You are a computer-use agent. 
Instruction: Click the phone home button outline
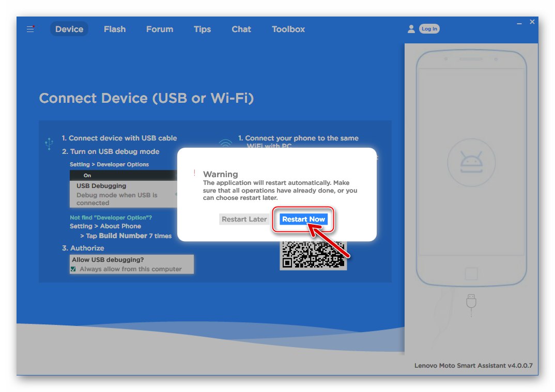click(471, 274)
